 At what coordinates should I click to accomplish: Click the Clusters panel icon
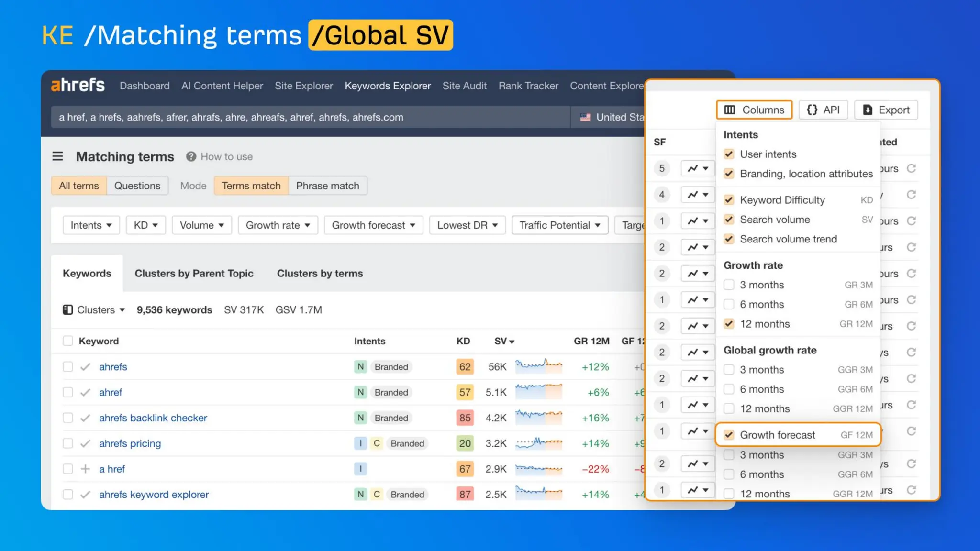tap(68, 310)
